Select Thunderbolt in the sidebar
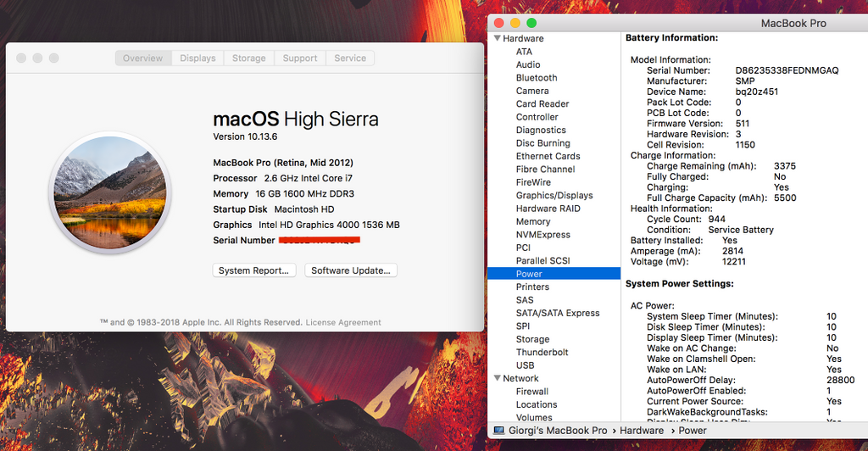 [542, 352]
